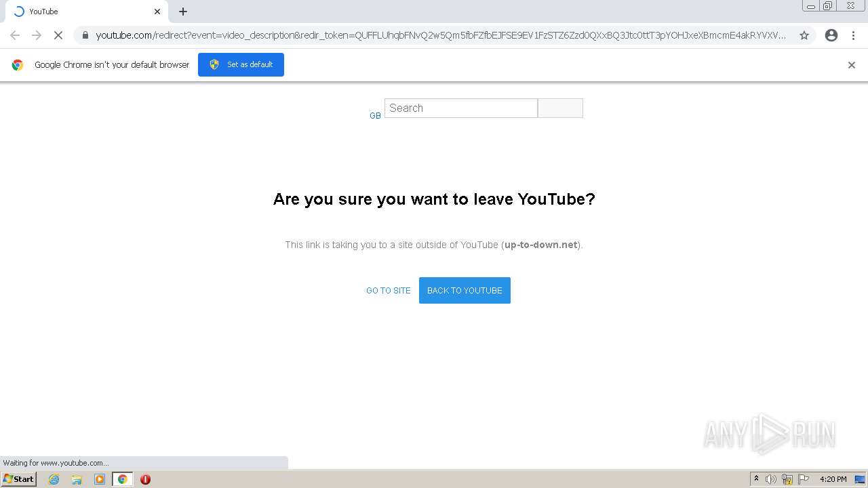Minimize the Chrome window

tap(811, 6)
